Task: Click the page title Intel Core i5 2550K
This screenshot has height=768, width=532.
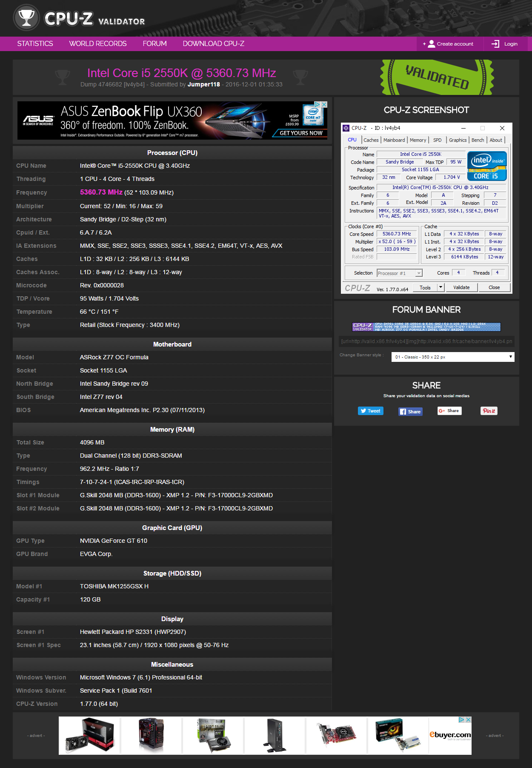Action: coord(182,73)
